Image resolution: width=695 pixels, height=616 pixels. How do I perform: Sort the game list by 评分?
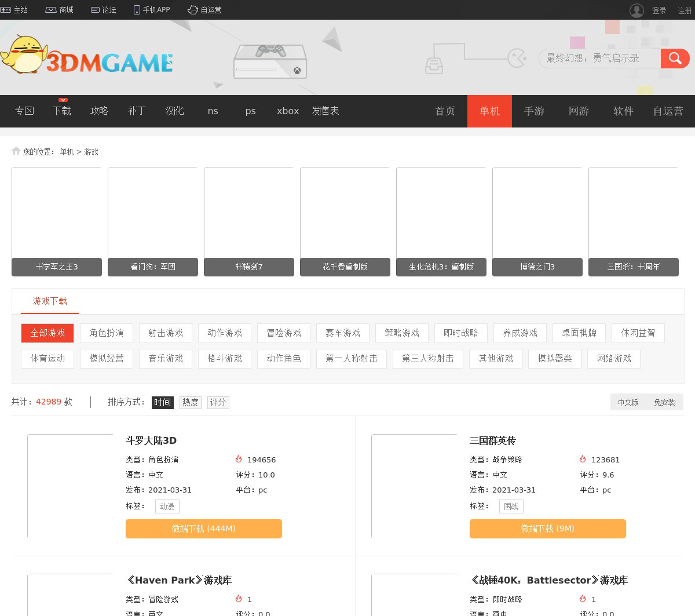click(218, 402)
